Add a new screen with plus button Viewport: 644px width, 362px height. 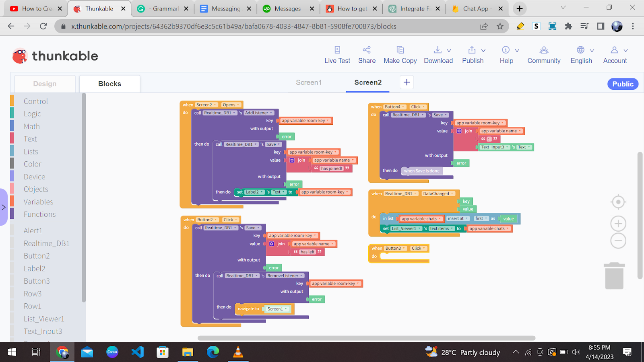coord(407,82)
